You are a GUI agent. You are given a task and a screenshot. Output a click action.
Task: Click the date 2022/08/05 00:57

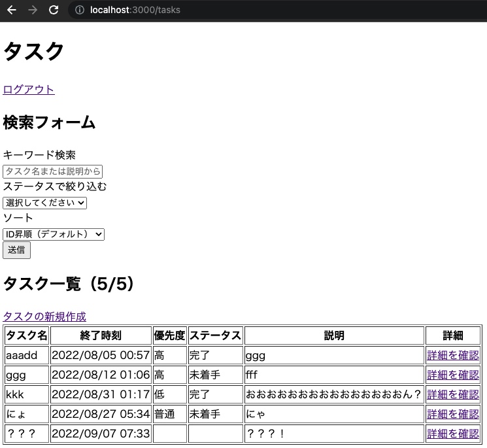101,355
